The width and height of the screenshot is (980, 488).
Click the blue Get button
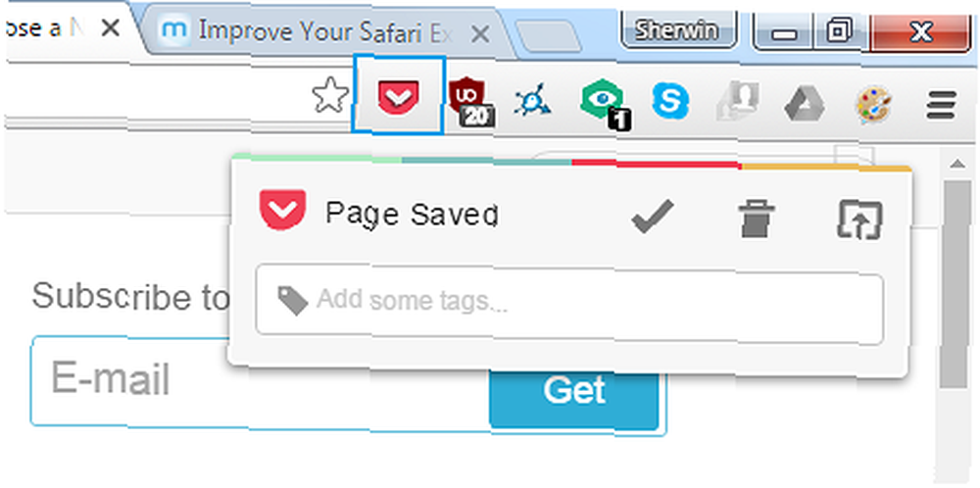(574, 392)
